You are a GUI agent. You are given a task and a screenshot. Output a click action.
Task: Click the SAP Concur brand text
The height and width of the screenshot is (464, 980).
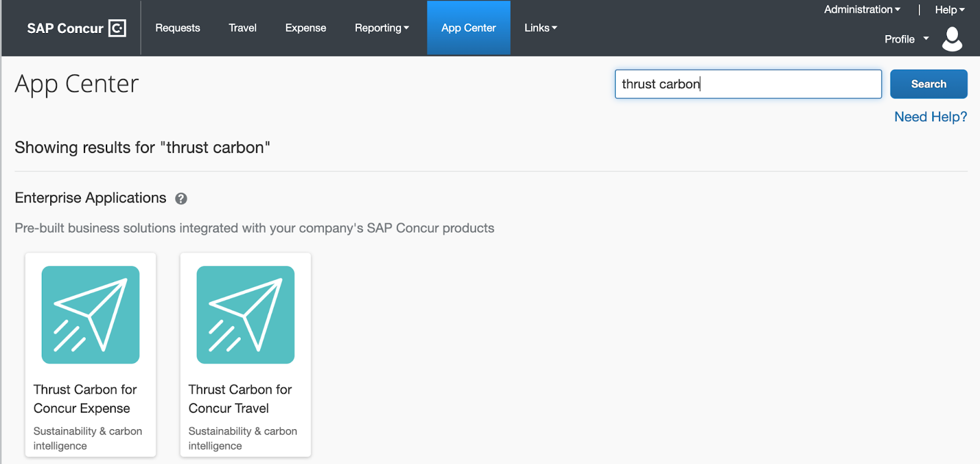(65, 29)
